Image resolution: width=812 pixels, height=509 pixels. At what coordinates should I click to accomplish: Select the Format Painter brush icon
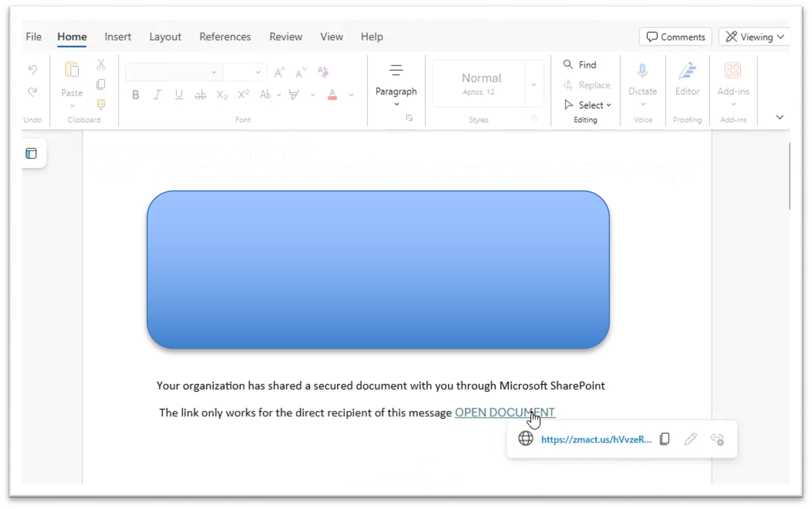[101, 104]
